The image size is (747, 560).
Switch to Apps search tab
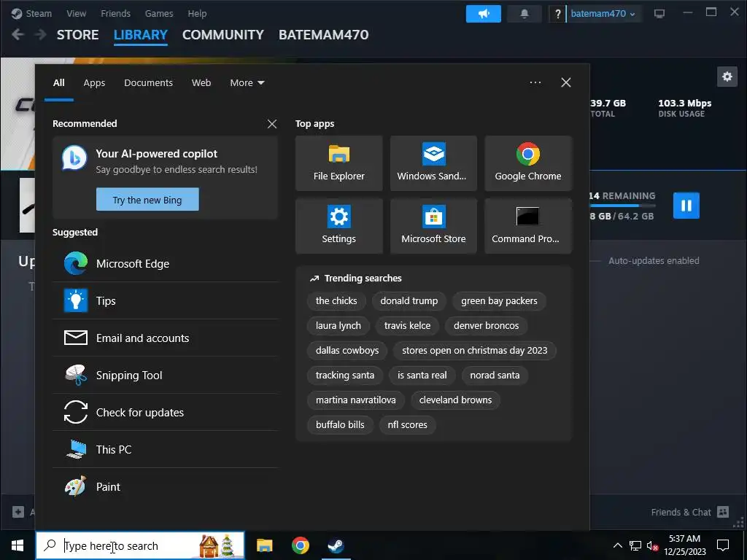(x=94, y=83)
